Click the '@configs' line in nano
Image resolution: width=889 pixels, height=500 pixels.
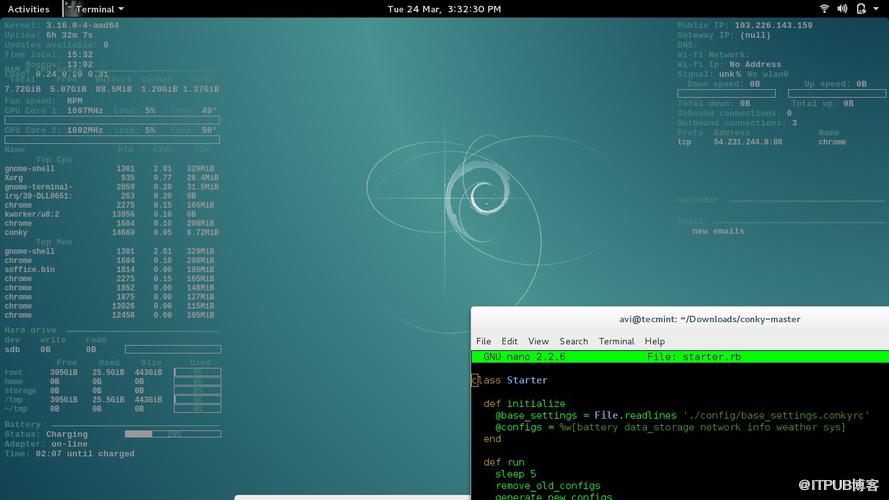tap(670, 427)
